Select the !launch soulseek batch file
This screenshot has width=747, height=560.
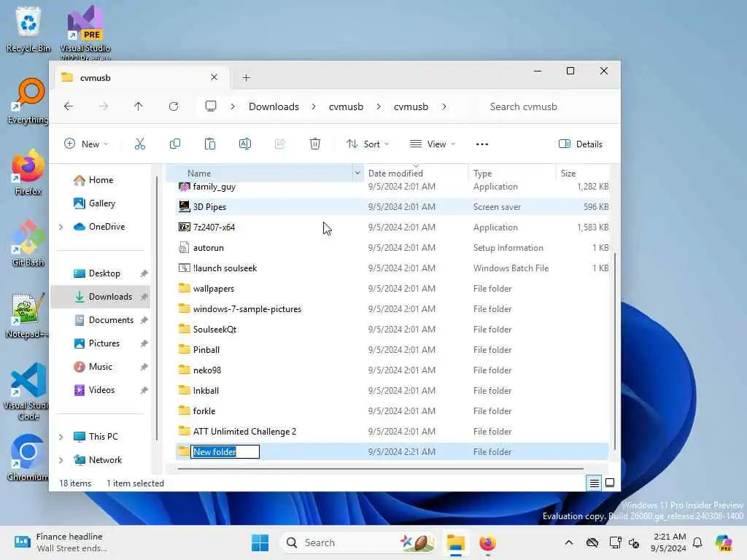coord(393,268)
